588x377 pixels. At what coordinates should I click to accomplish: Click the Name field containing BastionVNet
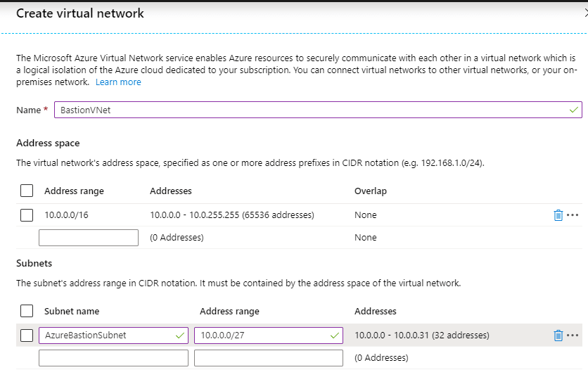point(318,110)
